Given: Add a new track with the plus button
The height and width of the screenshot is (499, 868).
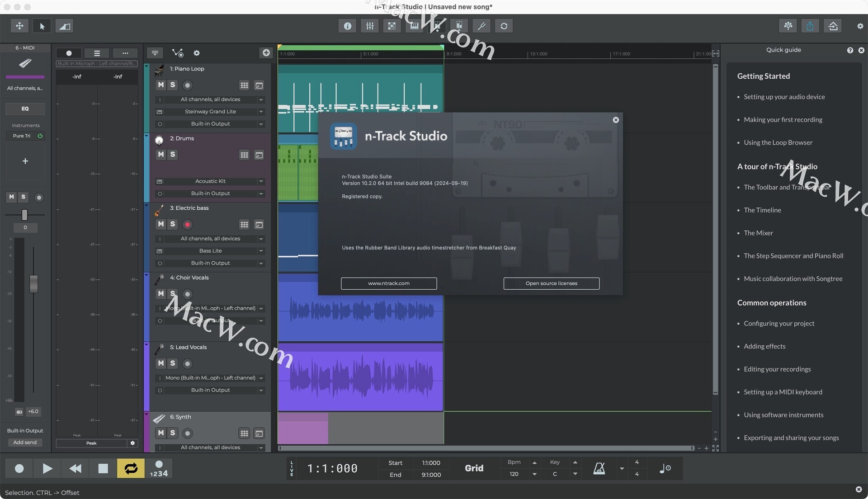Looking at the screenshot, I should [x=266, y=53].
